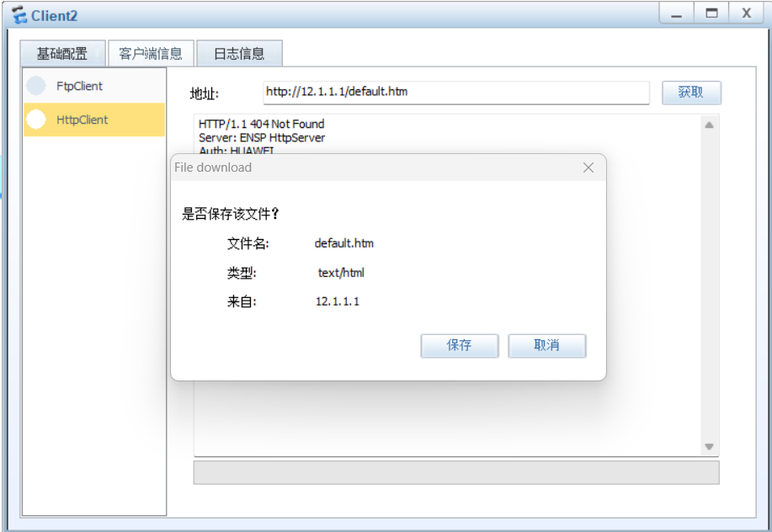The image size is (772, 532).
Task: Click the 获取 button next to address
Action: coord(691,93)
